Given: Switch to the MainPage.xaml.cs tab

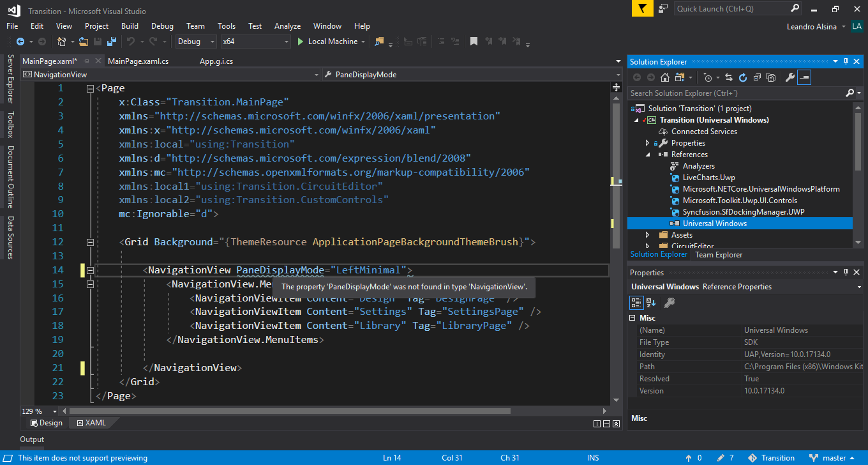Looking at the screenshot, I should (138, 61).
